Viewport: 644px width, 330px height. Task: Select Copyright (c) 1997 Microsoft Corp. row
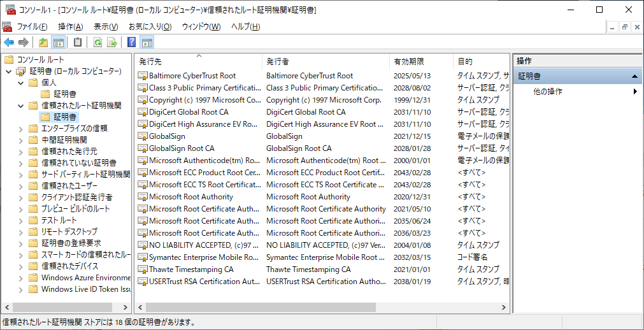tap(322, 100)
